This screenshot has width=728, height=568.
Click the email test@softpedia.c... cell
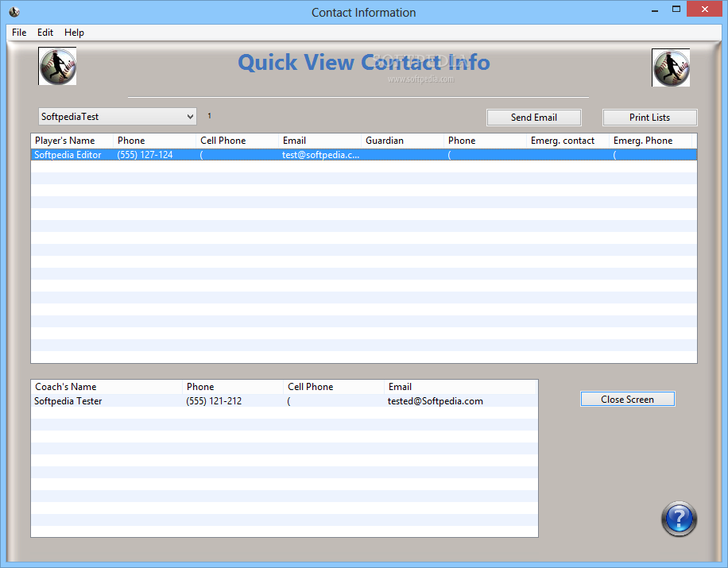point(320,155)
